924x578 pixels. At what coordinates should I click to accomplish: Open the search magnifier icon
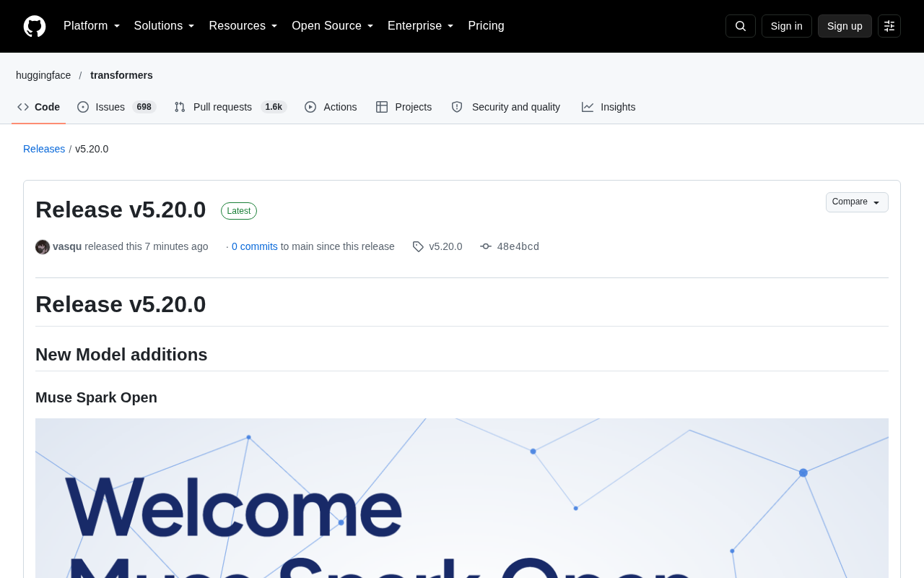click(x=741, y=26)
